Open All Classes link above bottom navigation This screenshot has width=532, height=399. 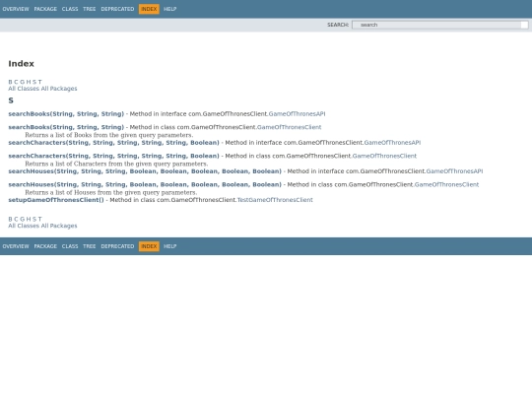[24, 226]
